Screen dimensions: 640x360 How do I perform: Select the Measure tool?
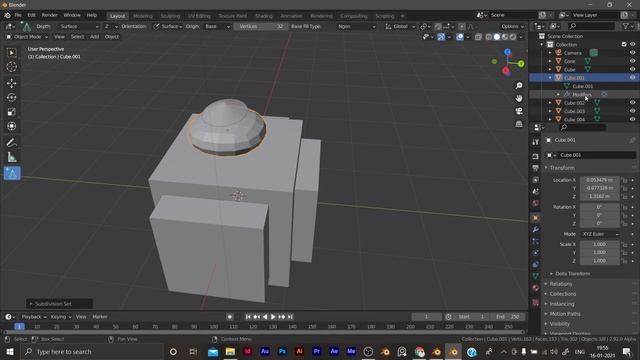11,157
